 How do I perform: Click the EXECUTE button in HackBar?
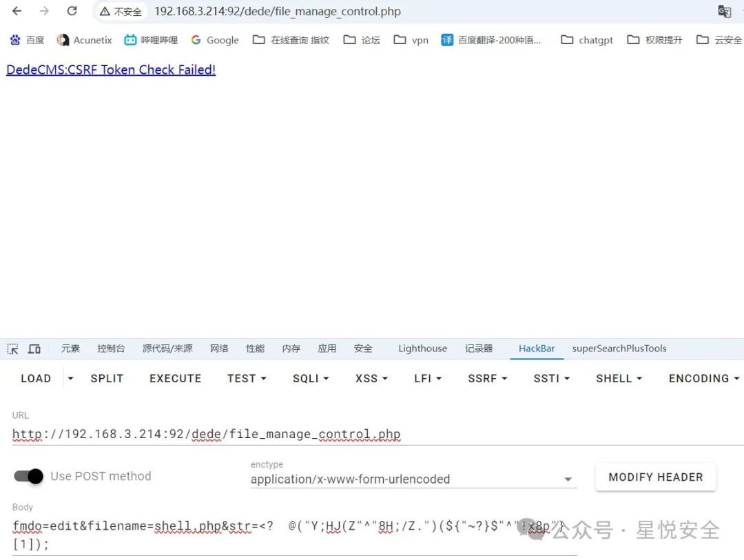[x=176, y=378]
